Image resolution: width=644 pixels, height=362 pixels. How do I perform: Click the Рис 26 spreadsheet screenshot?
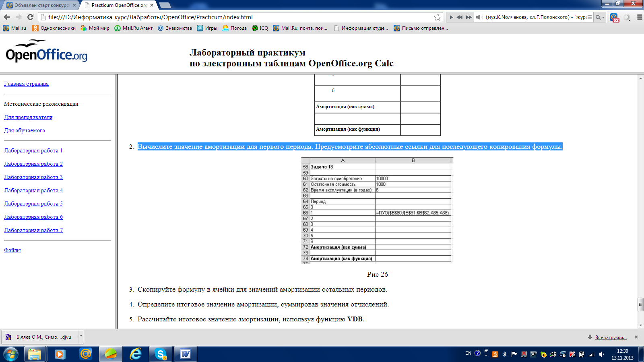coord(377,210)
